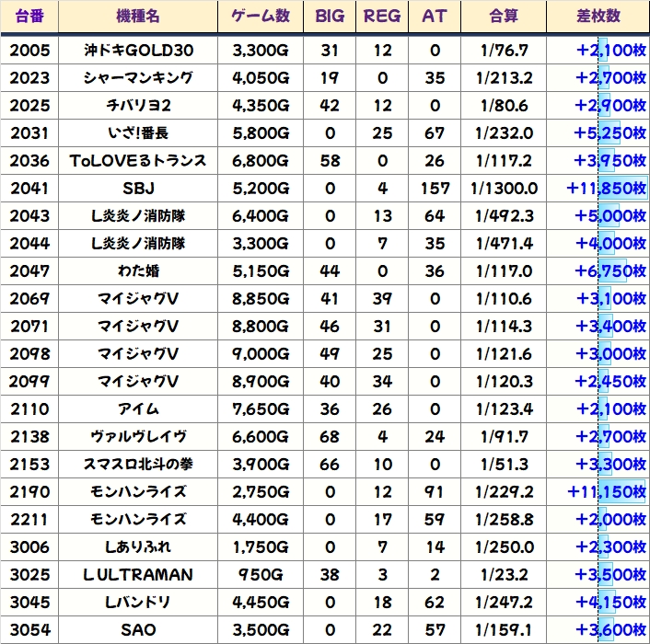Screen dimensions: 650x644
Task: Click the 1/51.3 combined probability cell
Action: (504, 465)
